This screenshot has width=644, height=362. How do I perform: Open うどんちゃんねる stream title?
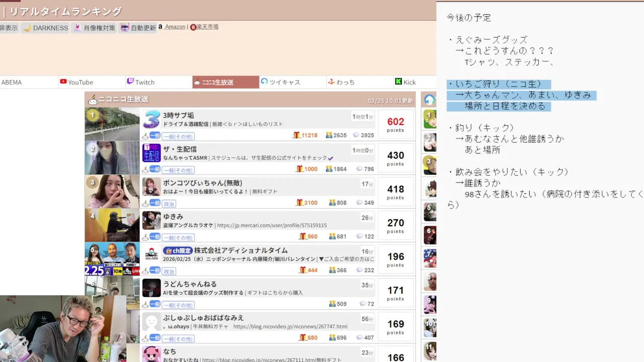tap(190, 284)
